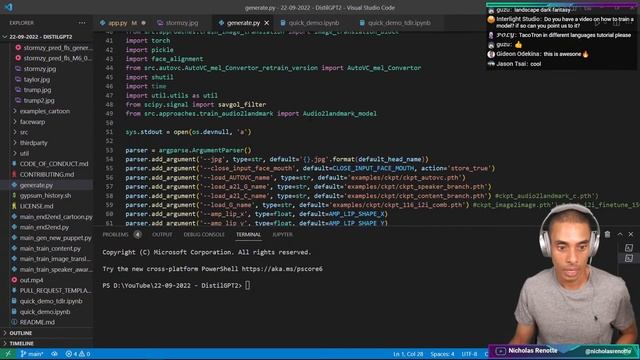This screenshot has height=360, width=640.
Task: Open main_train_content.py file
Action: [50, 249]
